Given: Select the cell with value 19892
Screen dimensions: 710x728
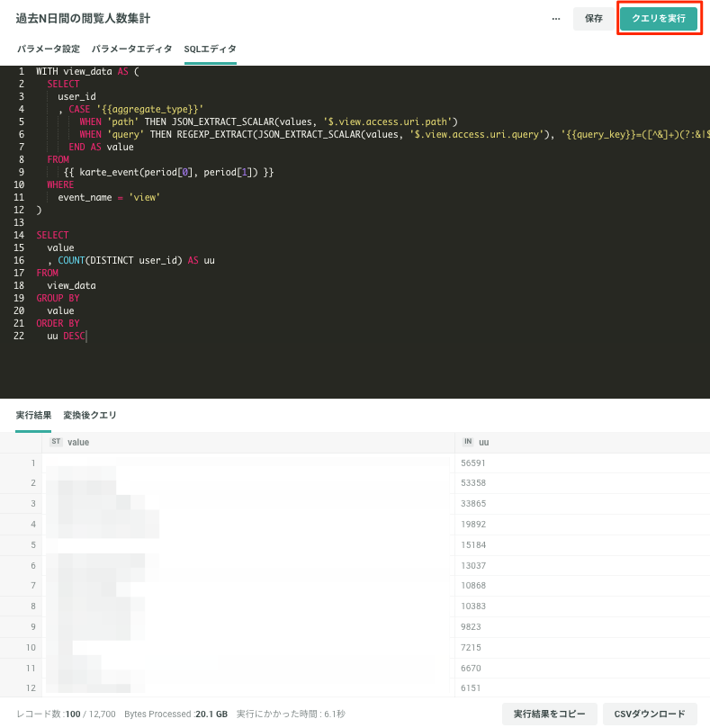Looking at the screenshot, I should (x=582, y=525).
